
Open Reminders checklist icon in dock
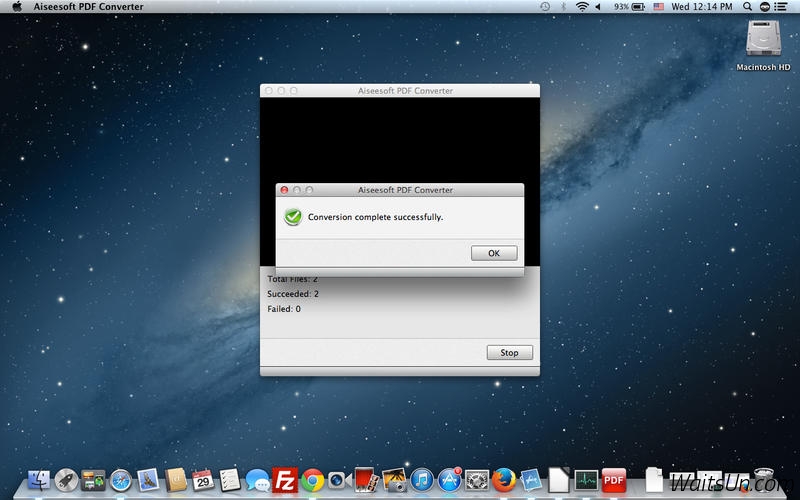tap(230, 481)
